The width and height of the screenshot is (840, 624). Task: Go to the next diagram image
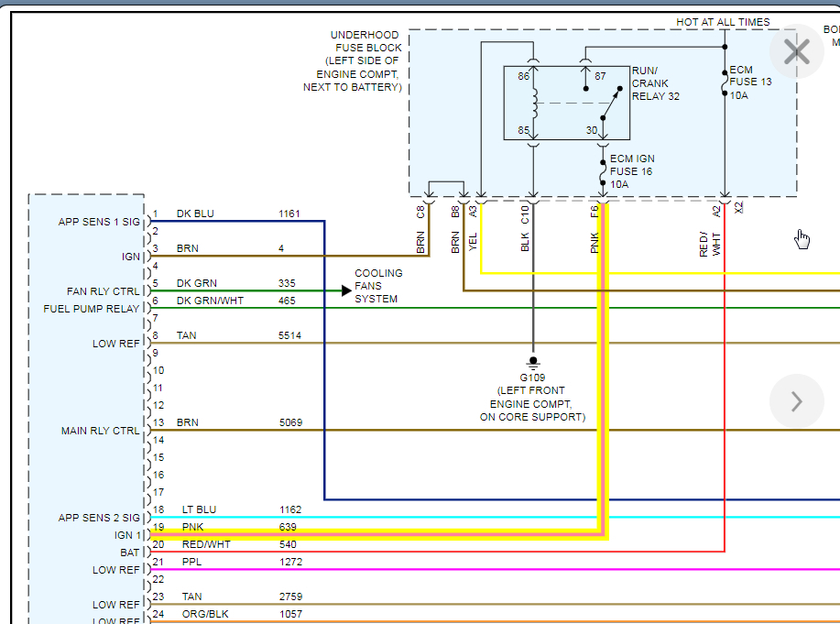coord(796,401)
